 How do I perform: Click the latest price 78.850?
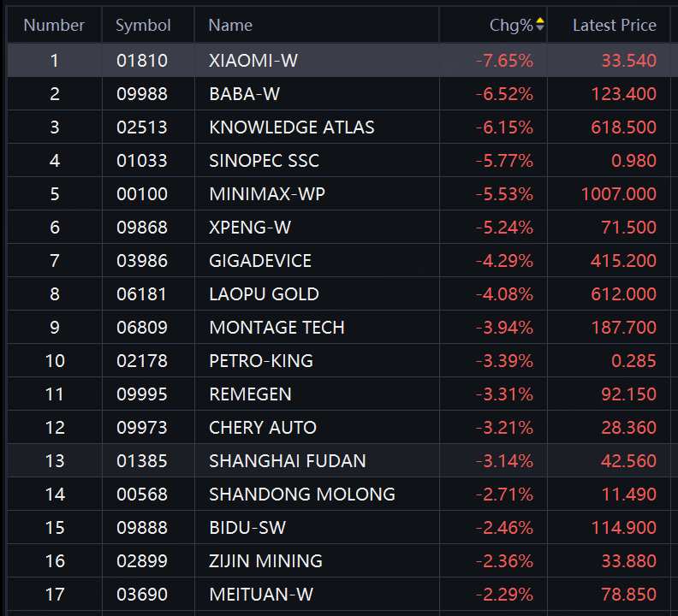pyautogui.click(x=628, y=595)
